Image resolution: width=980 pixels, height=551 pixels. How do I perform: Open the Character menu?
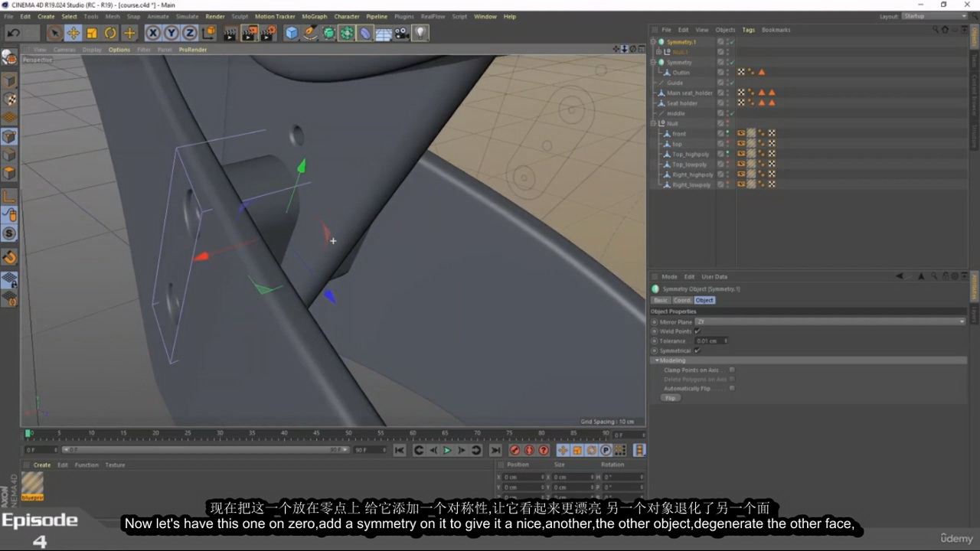coord(347,16)
